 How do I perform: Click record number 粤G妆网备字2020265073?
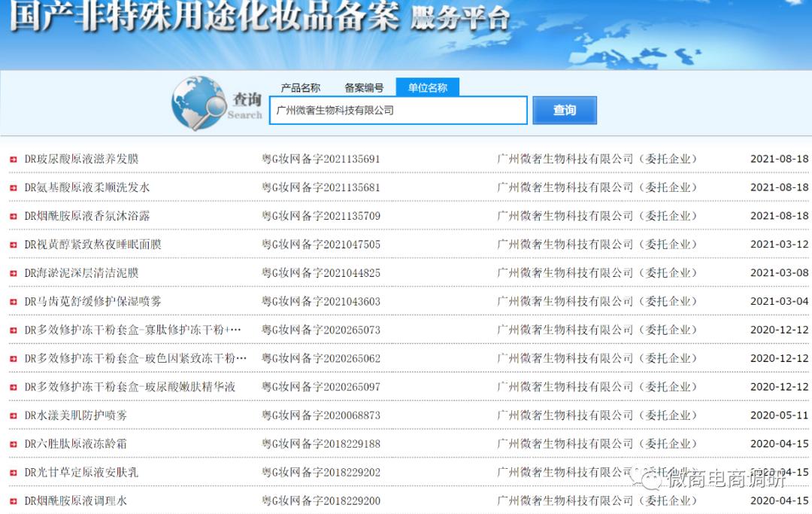pos(321,330)
